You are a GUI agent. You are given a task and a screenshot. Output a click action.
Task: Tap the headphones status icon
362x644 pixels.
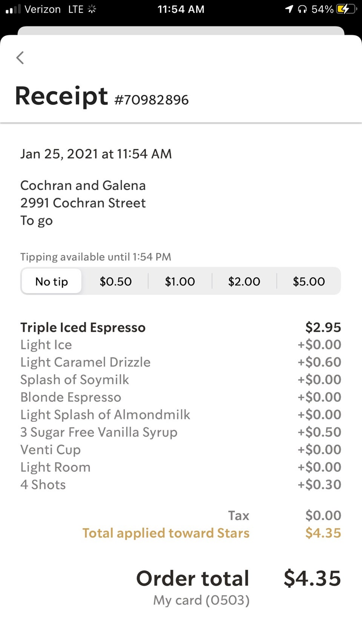[x=302, y=9]
